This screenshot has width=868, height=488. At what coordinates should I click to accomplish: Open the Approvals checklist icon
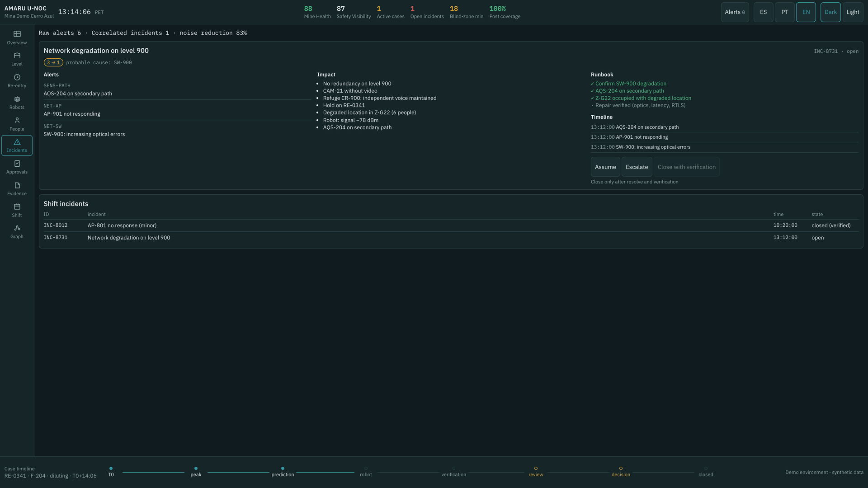coord(17,164)
